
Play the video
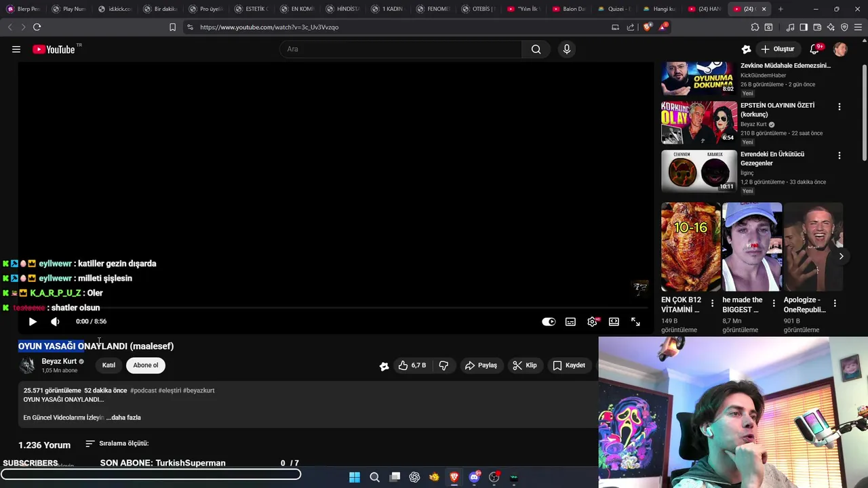[x=33, y=321]
